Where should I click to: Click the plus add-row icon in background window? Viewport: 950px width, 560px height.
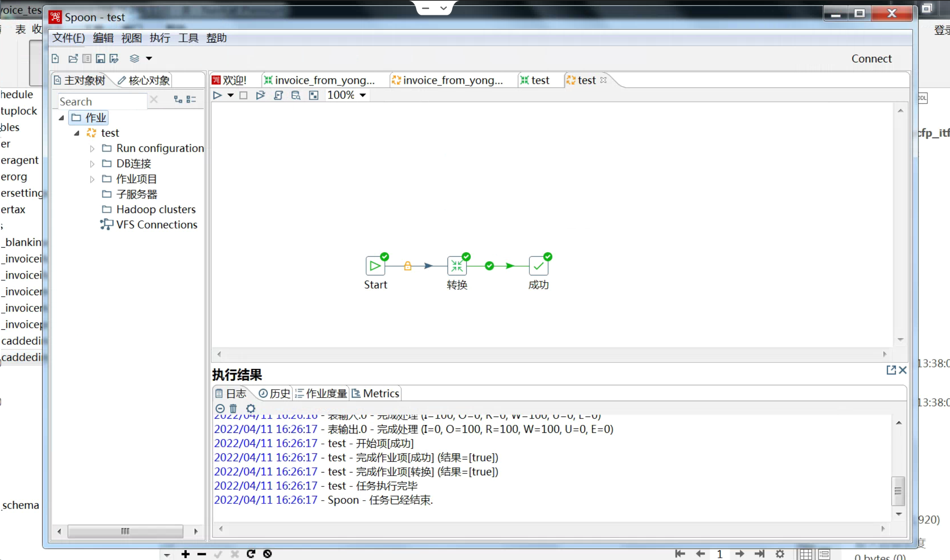pyautogui.click(x=185, y=554)
